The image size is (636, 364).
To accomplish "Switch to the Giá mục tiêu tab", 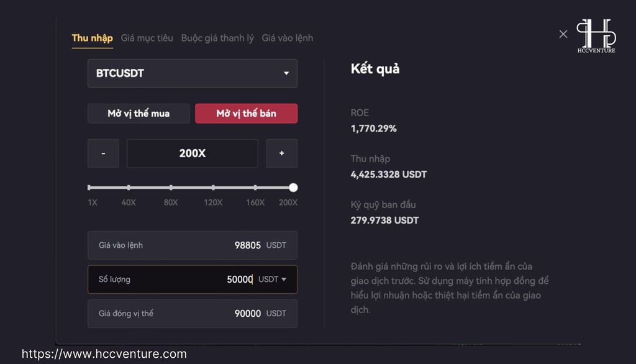I will 147,38.
